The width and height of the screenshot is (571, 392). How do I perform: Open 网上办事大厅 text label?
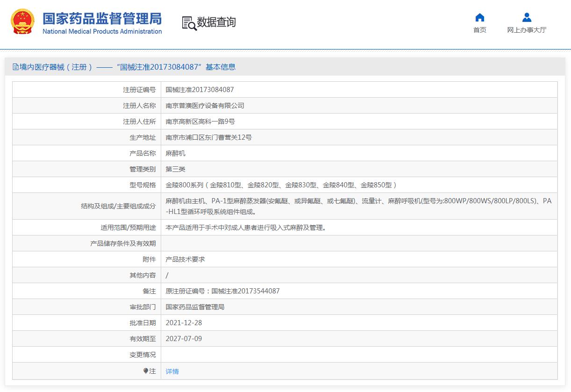(527, 30)
